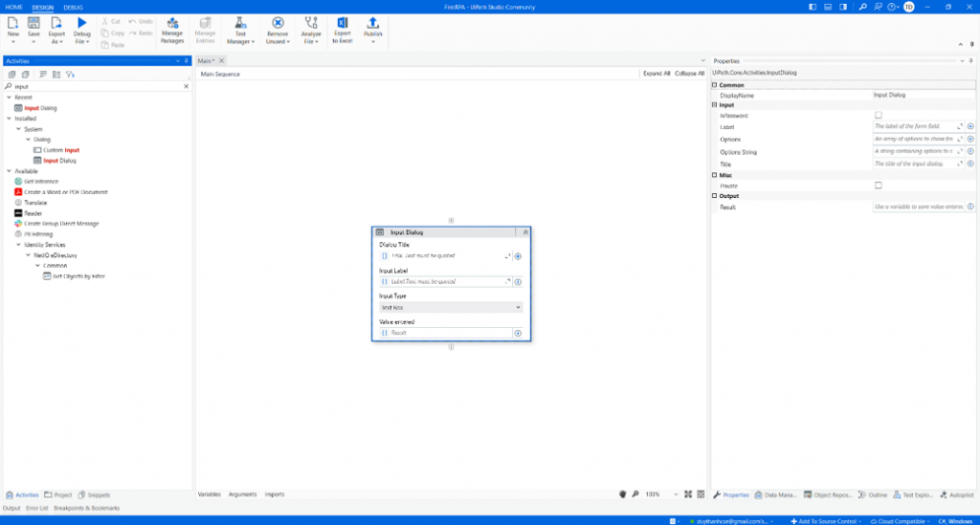This screenshot has width=980, height=525.
Task: Open the Arguments tab
Action: tap(242, 494)
